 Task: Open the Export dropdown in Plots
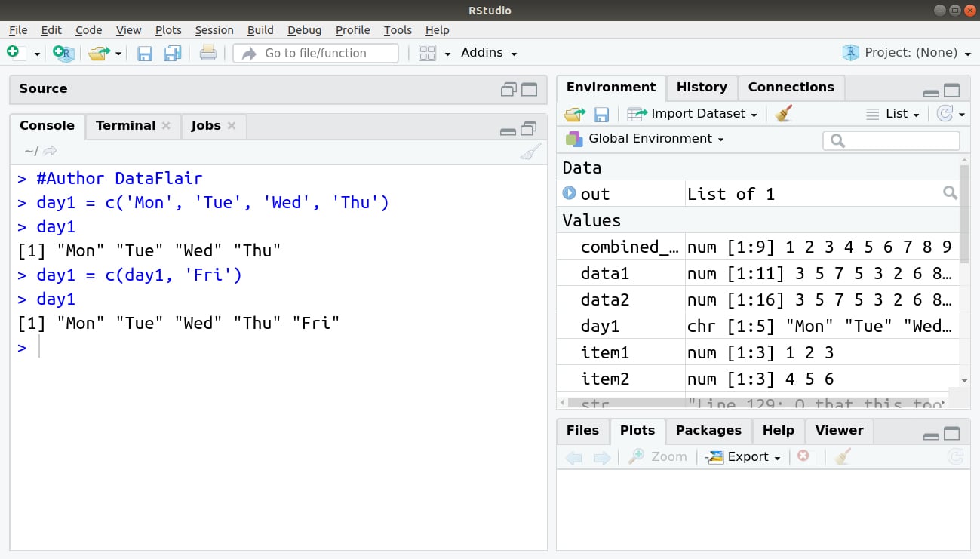(x=743, y=457)
